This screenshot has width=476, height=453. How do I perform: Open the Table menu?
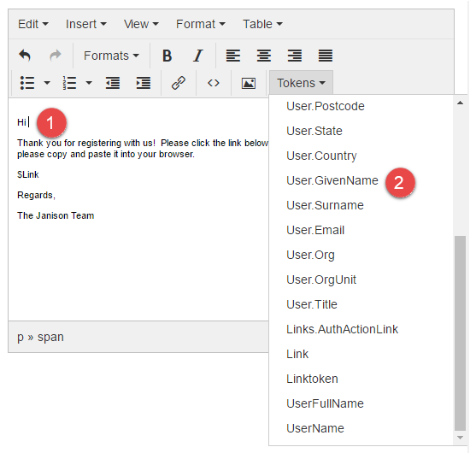(262, 24)
